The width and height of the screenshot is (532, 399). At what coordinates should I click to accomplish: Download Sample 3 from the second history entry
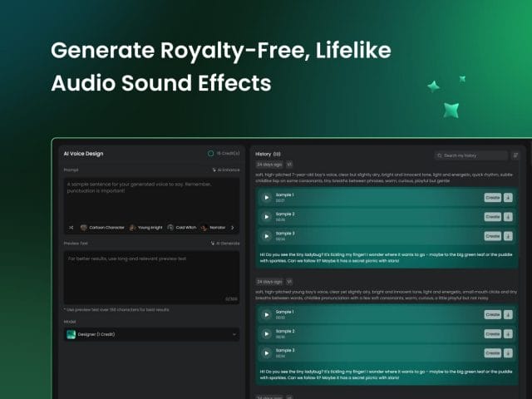508,353
